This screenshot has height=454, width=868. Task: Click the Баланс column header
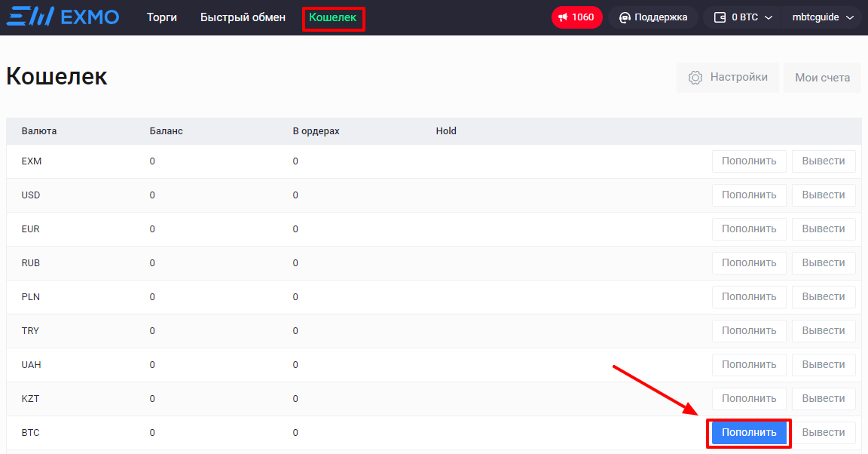[x=166, y=131]
